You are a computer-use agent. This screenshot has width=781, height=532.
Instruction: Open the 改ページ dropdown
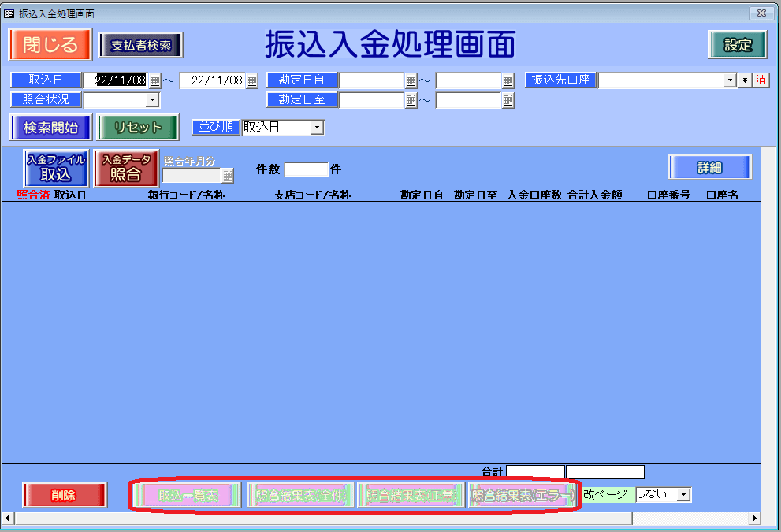[683, 494]
